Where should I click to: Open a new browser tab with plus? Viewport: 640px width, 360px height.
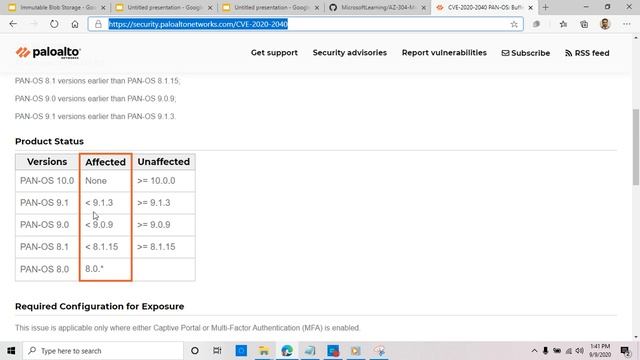click(545, 7)
